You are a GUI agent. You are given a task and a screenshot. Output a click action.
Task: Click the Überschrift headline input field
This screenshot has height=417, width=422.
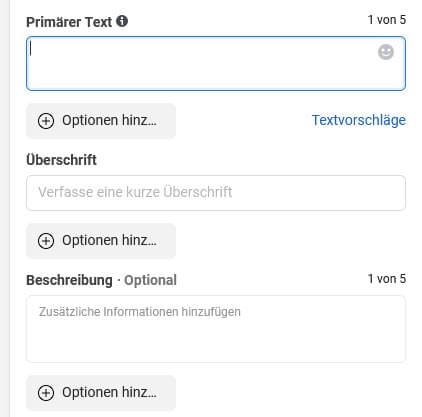click(x=216, y=193)
